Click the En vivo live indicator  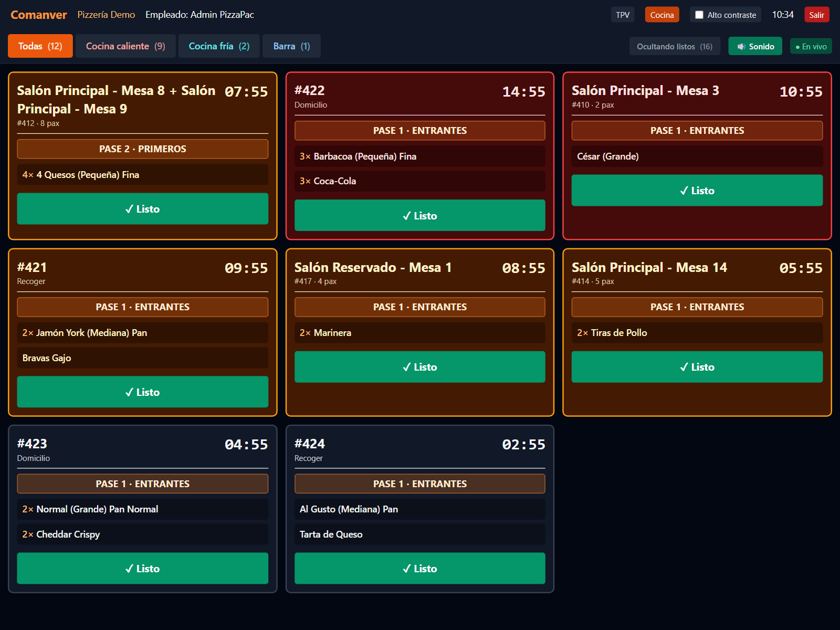(811, 46)
